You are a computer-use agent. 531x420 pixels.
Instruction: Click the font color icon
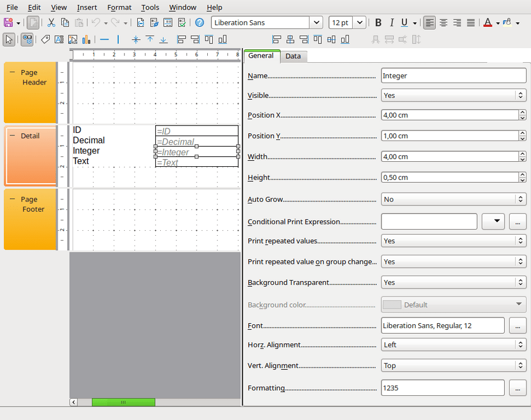click(x=487, y=23)
